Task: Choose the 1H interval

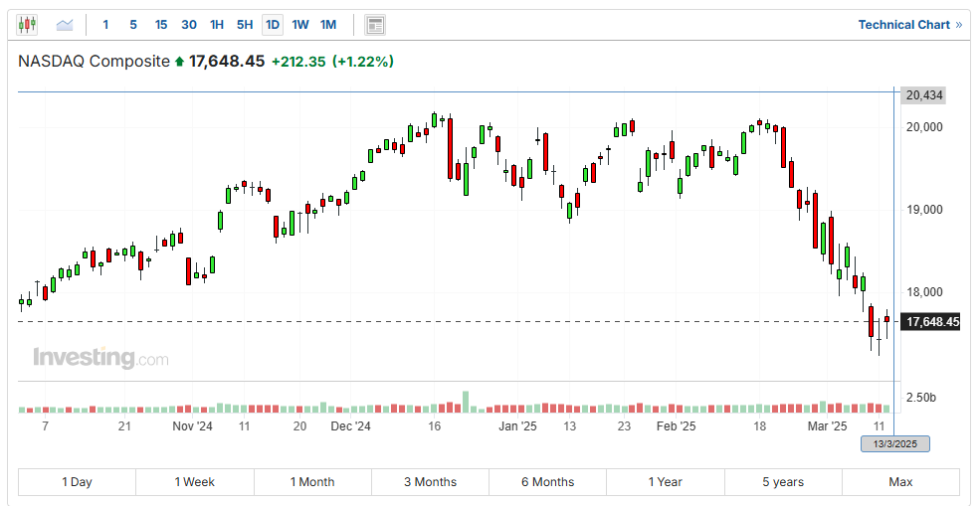Action: 217,24
